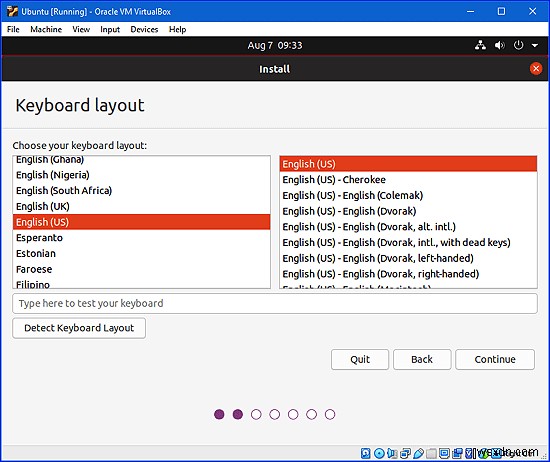Image resolution: width=550 pixels, height=462 pixels.
Task: Open the Input menu
Action: coord(110,29)
